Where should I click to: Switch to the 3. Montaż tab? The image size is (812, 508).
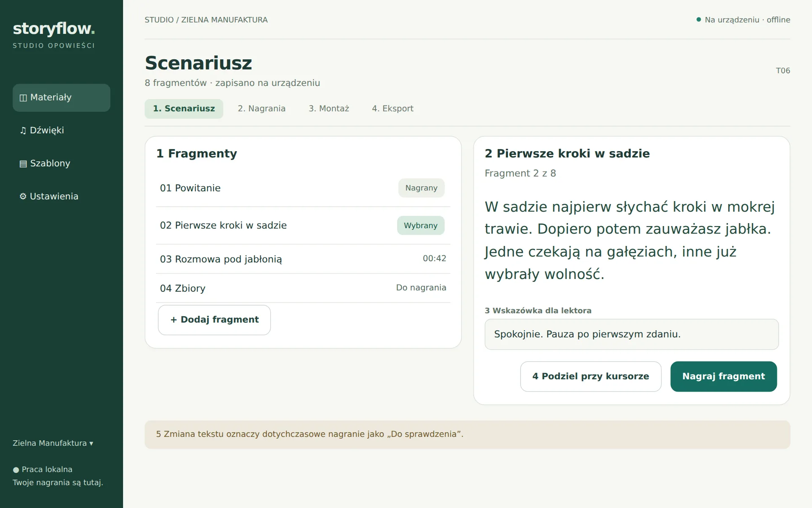[329, 109]
